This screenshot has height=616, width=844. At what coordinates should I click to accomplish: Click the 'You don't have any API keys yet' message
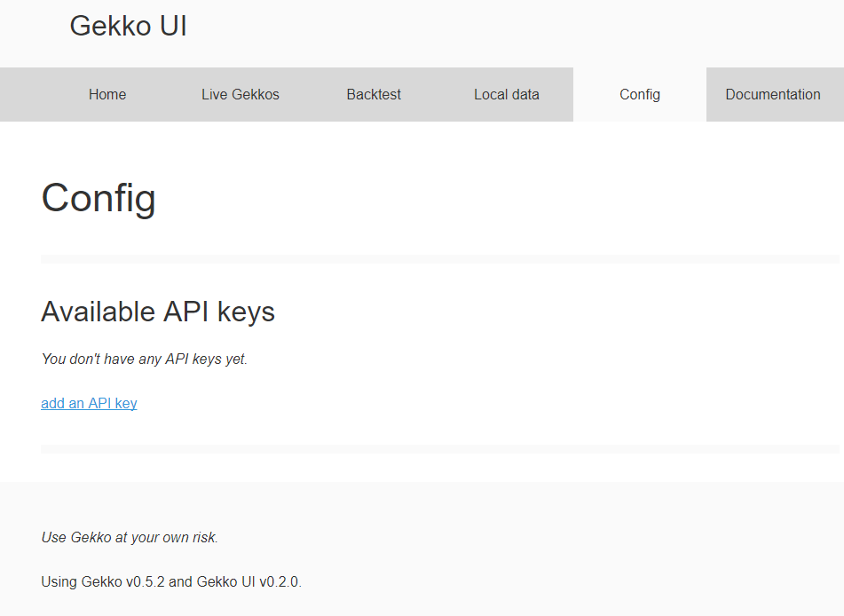point(145,359)
